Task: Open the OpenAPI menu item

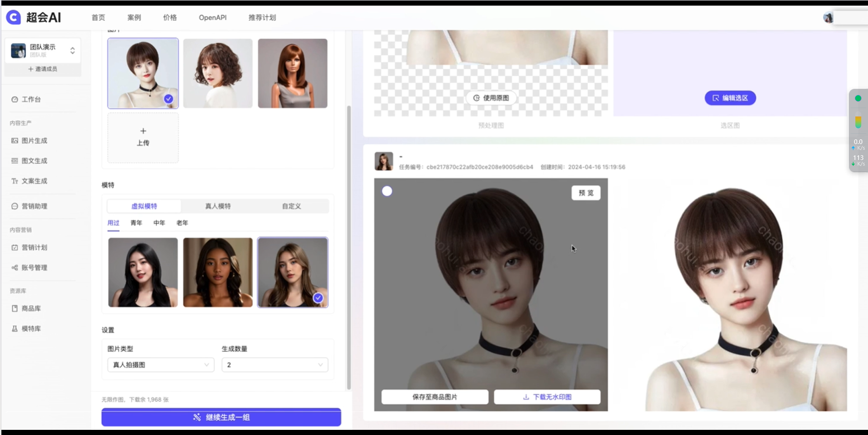Action: click(x=212, y=17)
